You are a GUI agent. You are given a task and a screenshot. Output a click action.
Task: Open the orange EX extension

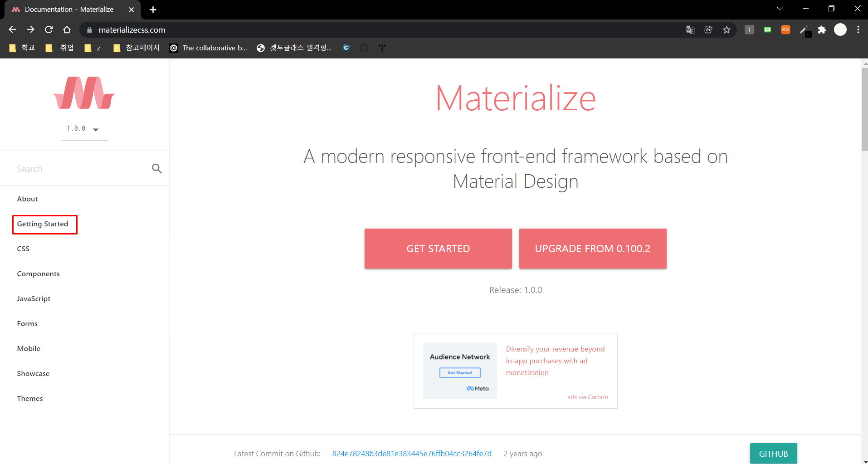pos(785,30)
